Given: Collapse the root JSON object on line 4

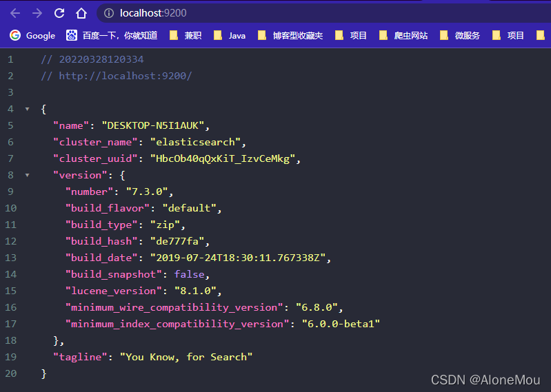Looking at the screenshot, I should click(x=28, y=109).
